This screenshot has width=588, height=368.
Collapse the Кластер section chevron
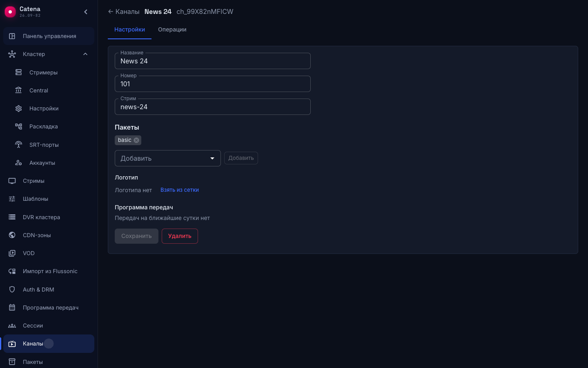(x=85, y=54)
